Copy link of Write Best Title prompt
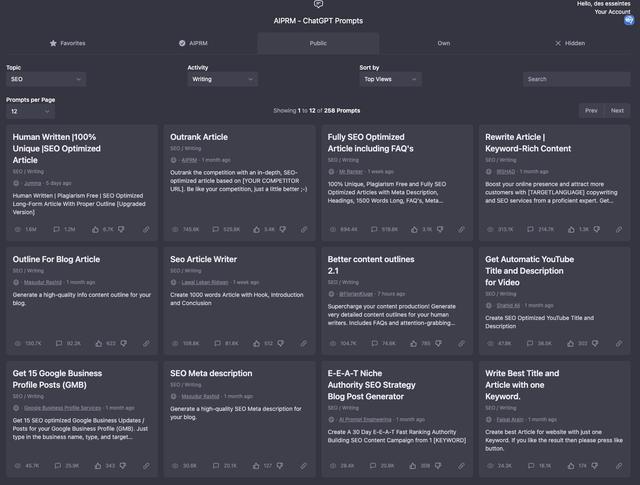 [x=619, y=465]
